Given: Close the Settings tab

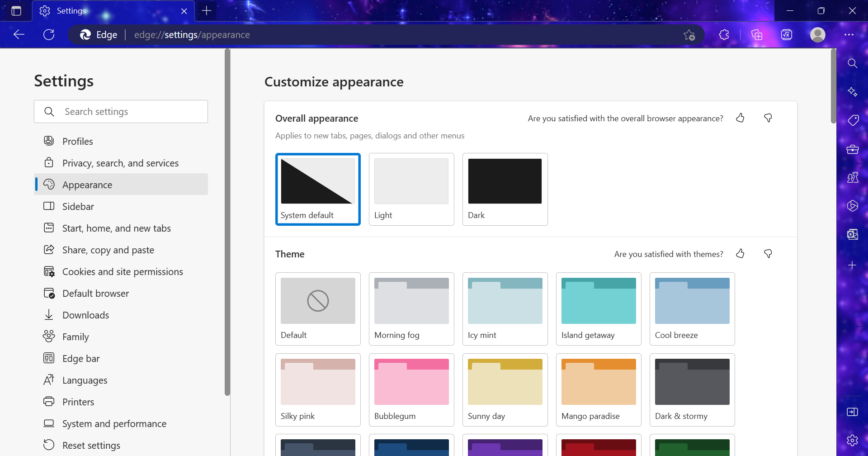Looking at the screenshot, I should point(184,11).
